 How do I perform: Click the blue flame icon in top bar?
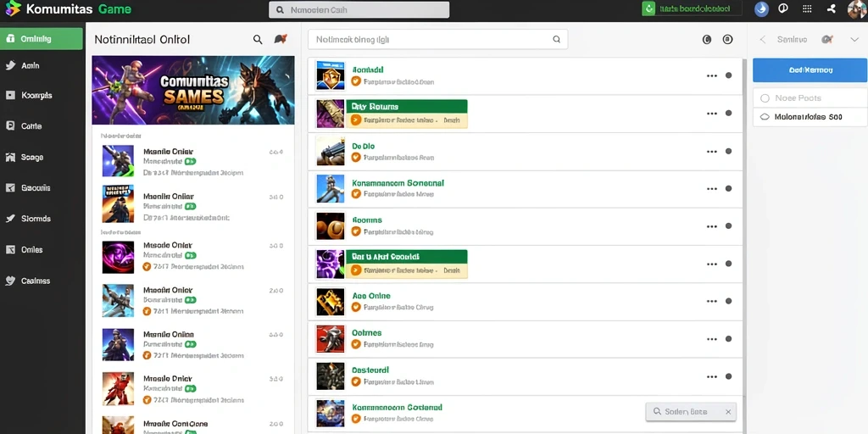(x=762, y=8)
